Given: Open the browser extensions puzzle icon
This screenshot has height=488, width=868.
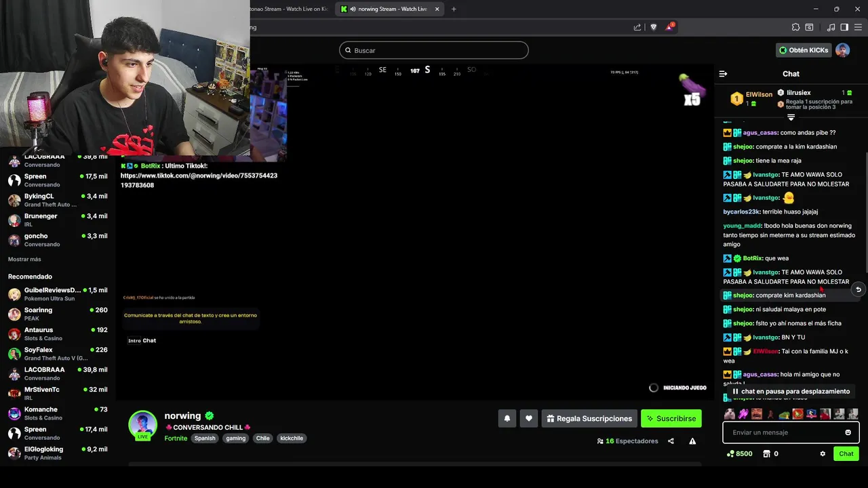Looking at the screenshot, I should (795, 27).
